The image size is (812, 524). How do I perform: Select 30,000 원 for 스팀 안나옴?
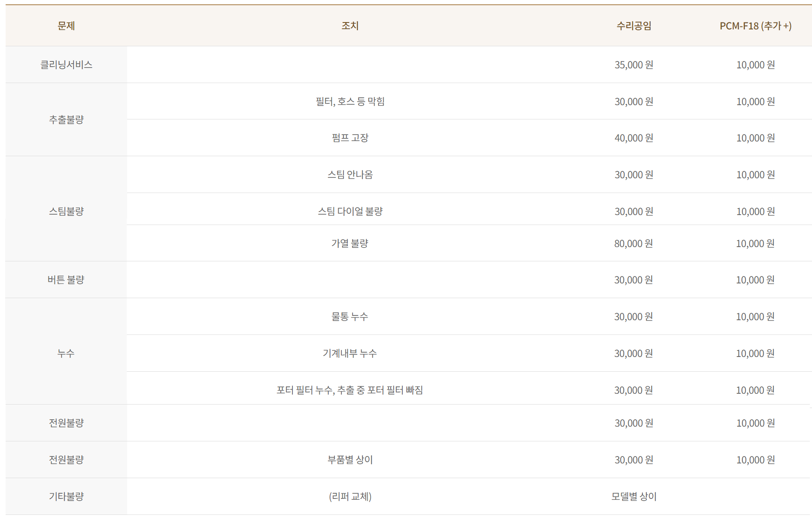(x=634, y=175)
